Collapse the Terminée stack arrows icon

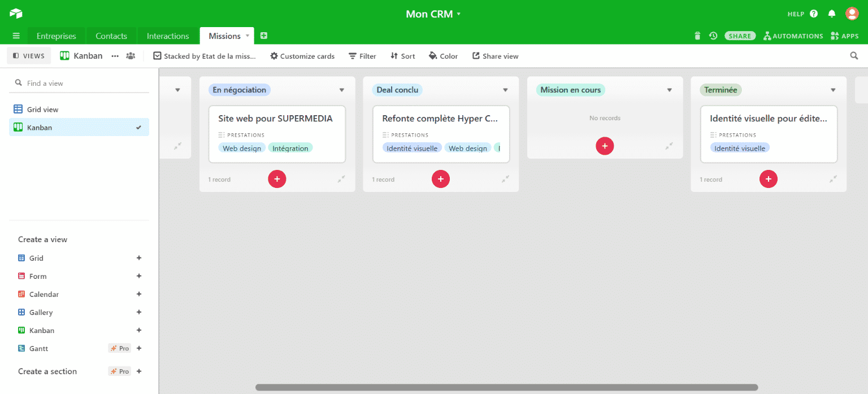(x=833, y=179)
